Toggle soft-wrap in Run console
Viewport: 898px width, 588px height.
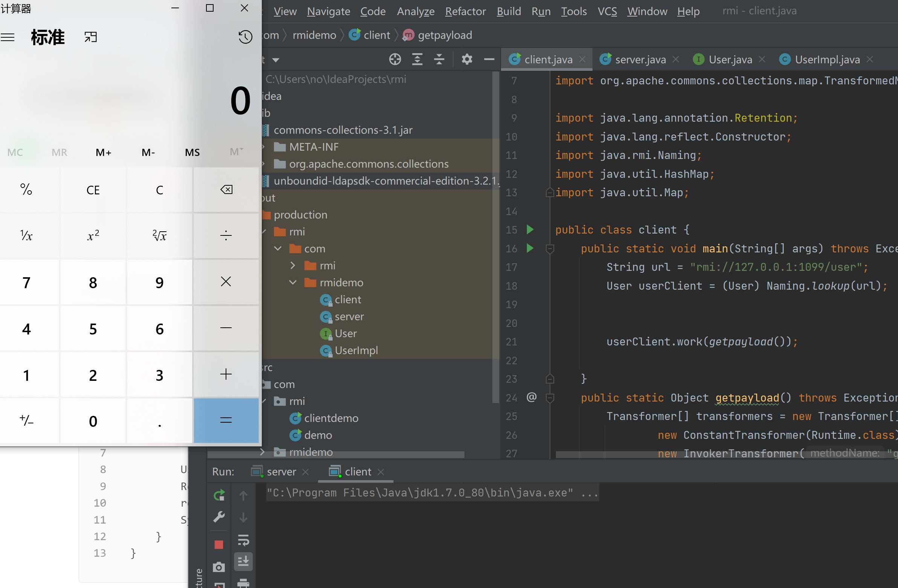[x=243, y=540]
